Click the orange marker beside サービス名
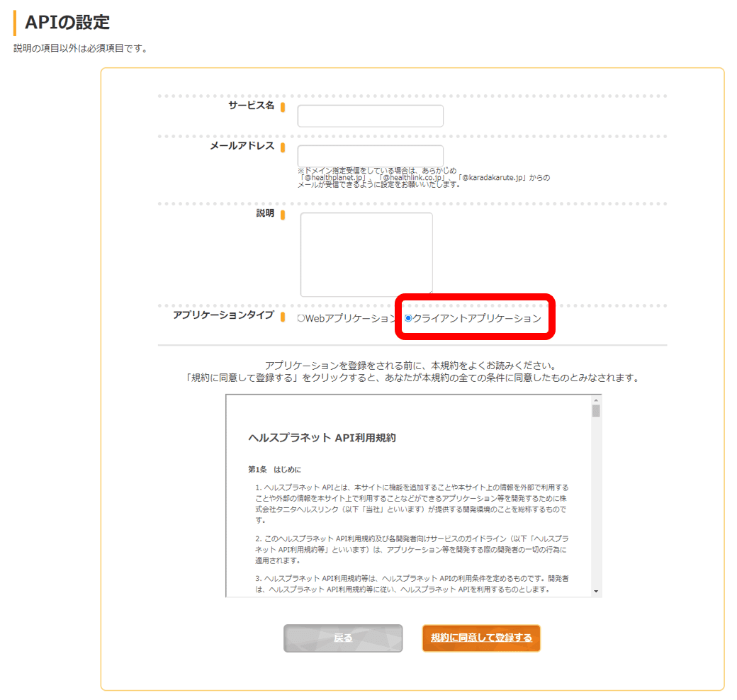Viewport: 737px width, 700px height. coord(283,107)
